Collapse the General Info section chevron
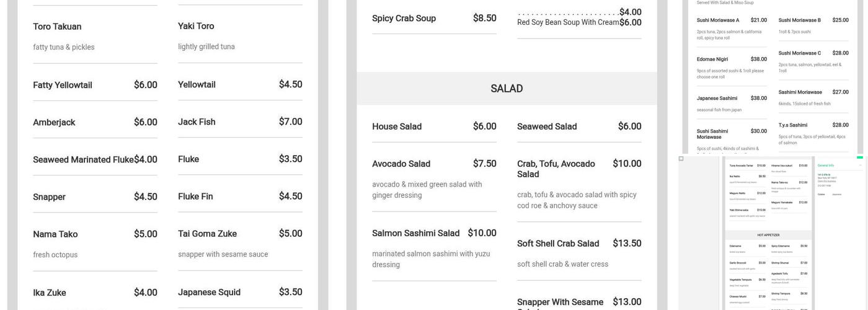 pos(860,166)
